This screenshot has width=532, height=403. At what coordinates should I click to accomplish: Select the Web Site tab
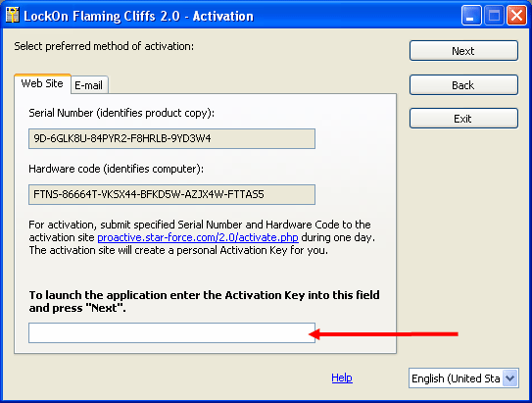[x=42, y=83]
